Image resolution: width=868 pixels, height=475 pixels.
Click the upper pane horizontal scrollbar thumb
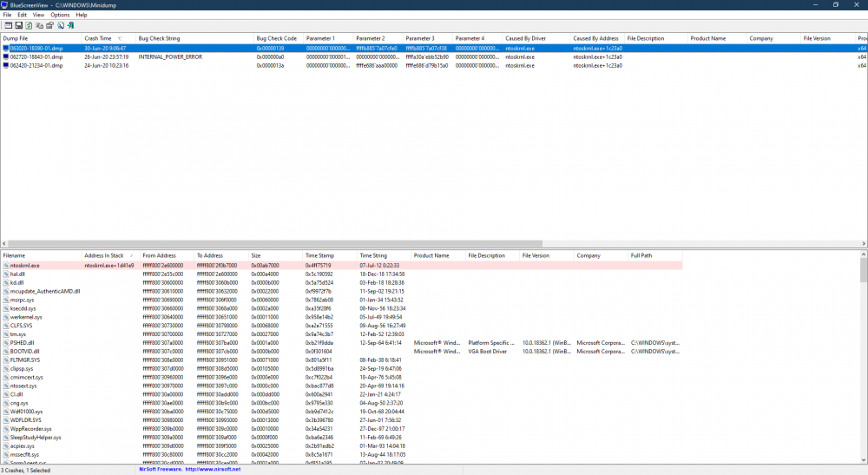(275, 244)
